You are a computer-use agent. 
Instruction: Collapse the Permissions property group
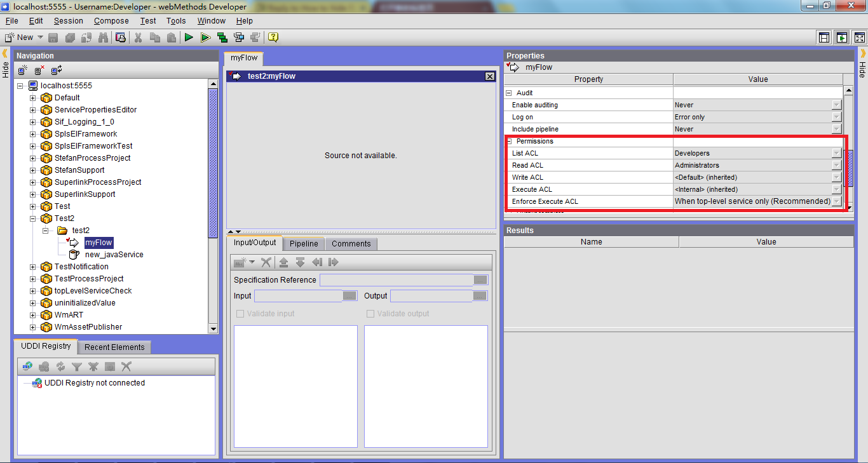coord(509,141)
